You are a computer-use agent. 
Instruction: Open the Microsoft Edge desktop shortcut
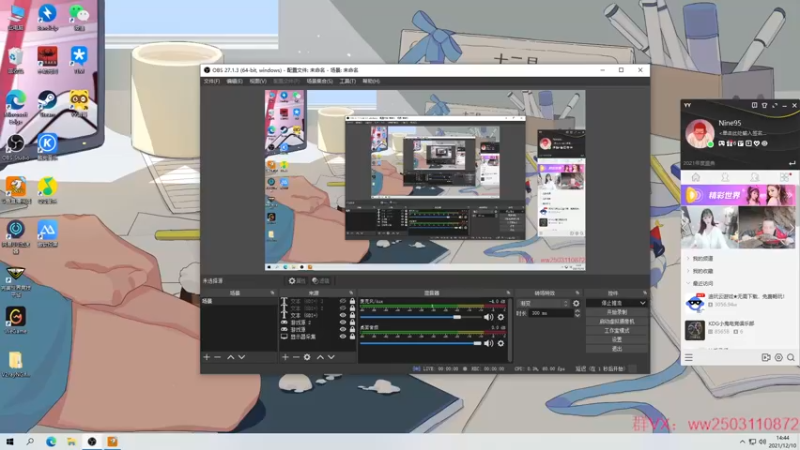click(16, 107)
